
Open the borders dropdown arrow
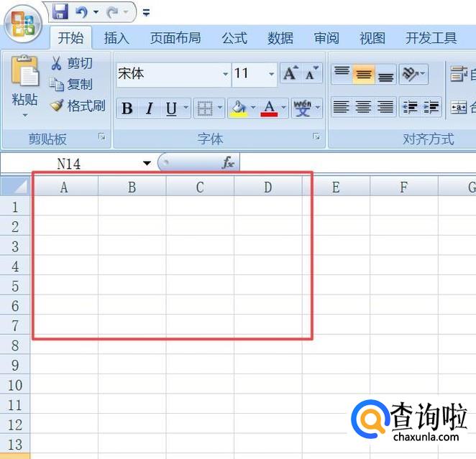(220, 108)
